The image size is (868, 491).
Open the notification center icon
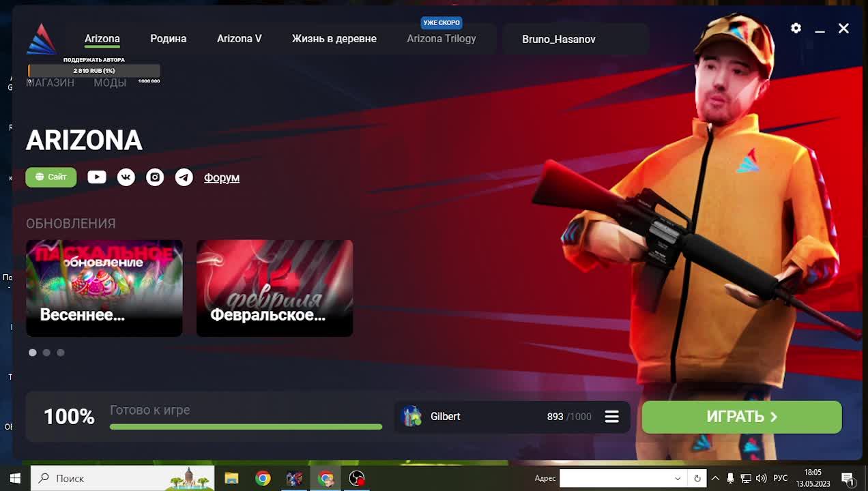pos(848,478)
